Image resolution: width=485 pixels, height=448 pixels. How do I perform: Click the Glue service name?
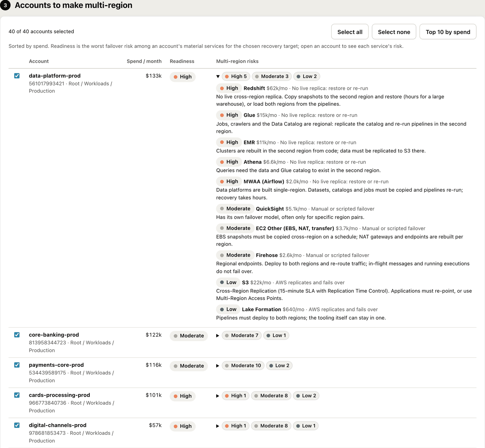249,115
